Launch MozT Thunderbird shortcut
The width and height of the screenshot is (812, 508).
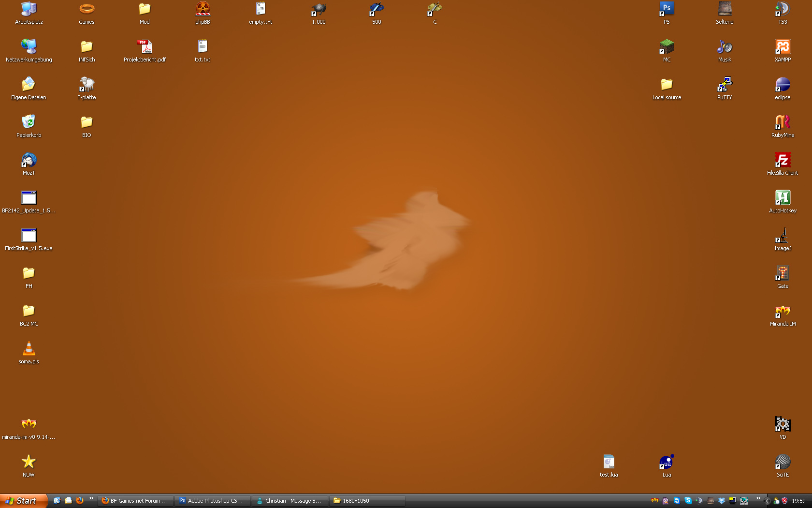point(29,164)
